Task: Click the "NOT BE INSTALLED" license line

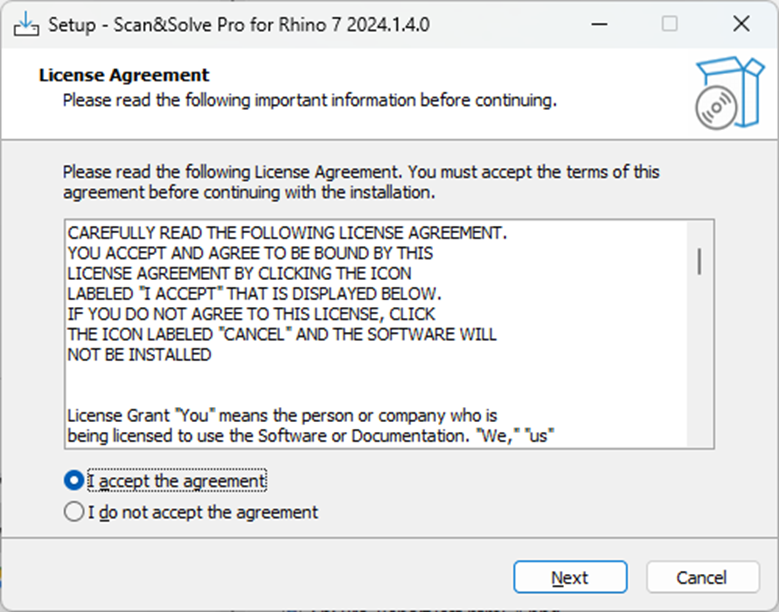Action: click(139, 354)
